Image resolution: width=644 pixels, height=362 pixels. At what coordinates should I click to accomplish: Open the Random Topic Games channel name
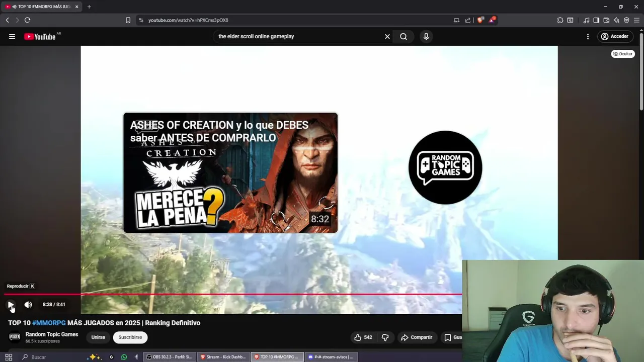[52, 334]
